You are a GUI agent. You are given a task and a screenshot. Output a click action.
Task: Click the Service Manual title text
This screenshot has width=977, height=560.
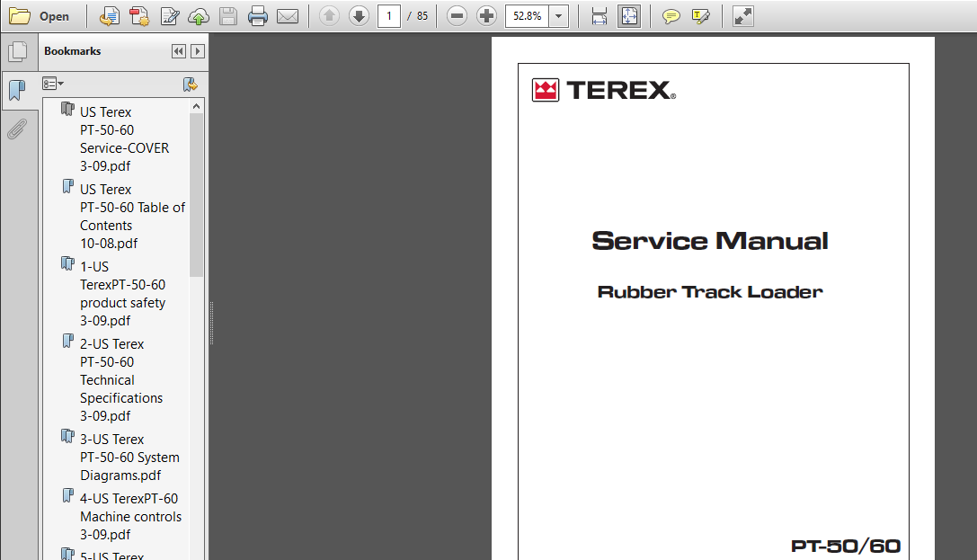tap(710, 241)
